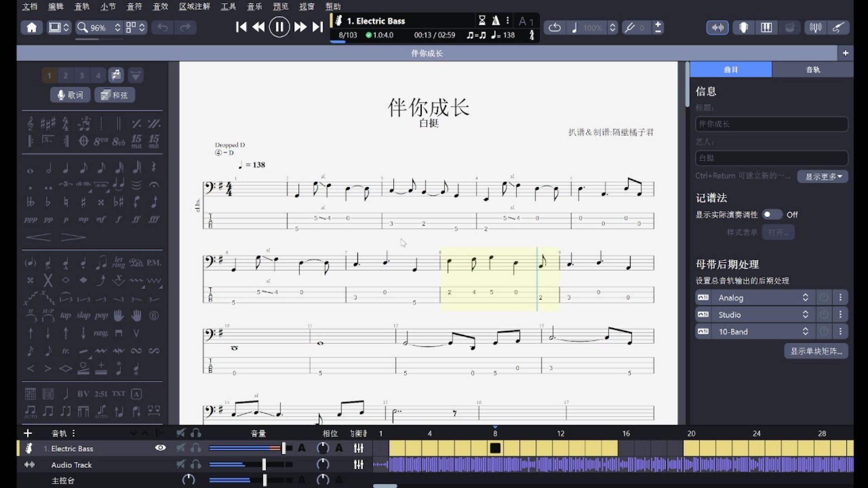
Task: Open the 工具 menu
Action: pos(228,6)
